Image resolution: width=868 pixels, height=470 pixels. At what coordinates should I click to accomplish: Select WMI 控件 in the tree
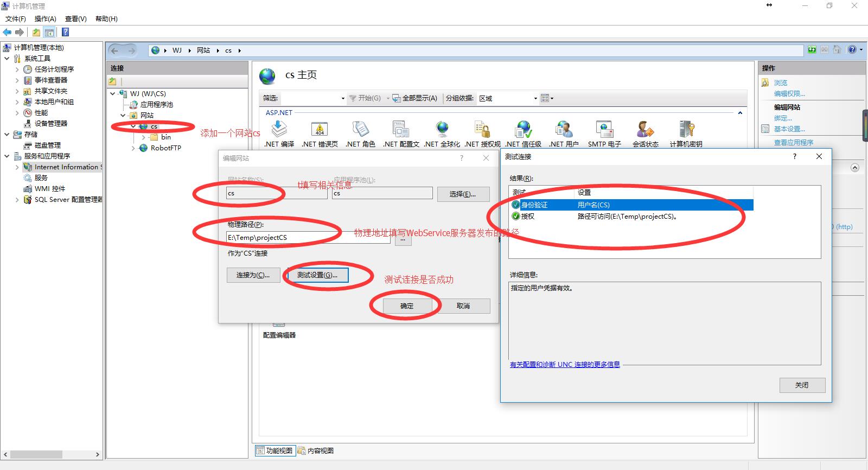tap(44, 189)
